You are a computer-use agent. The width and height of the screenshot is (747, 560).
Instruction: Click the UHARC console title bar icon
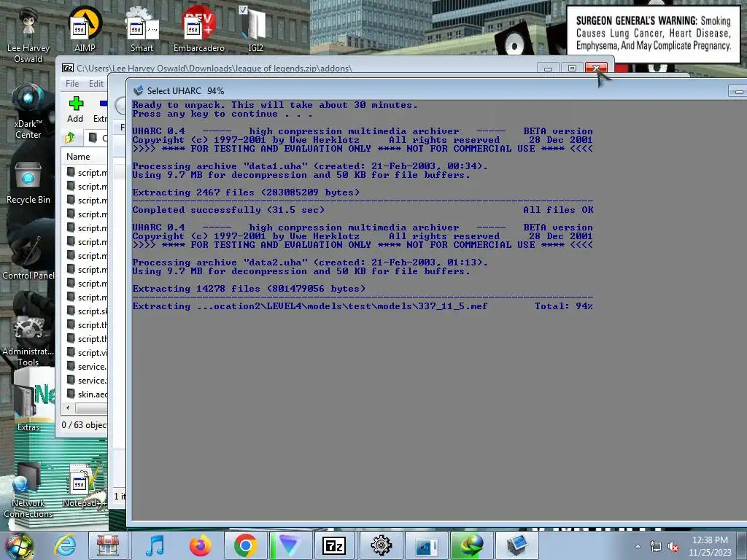[138, 90]
